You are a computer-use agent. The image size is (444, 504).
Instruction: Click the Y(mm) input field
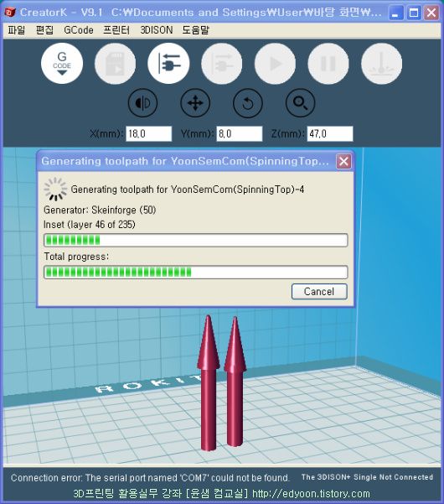click(x=240, y=133)
